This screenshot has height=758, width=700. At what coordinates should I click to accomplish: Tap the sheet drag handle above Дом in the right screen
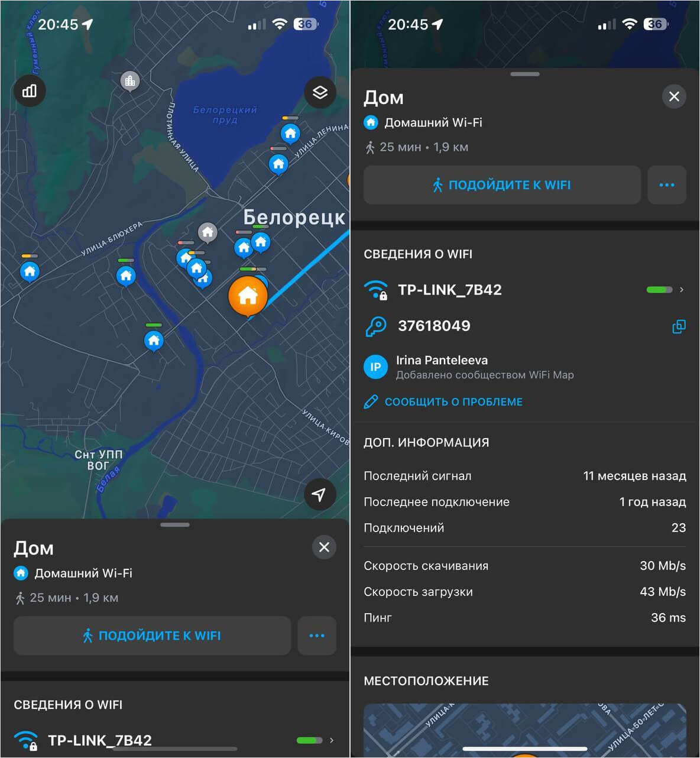click(525, 74)
